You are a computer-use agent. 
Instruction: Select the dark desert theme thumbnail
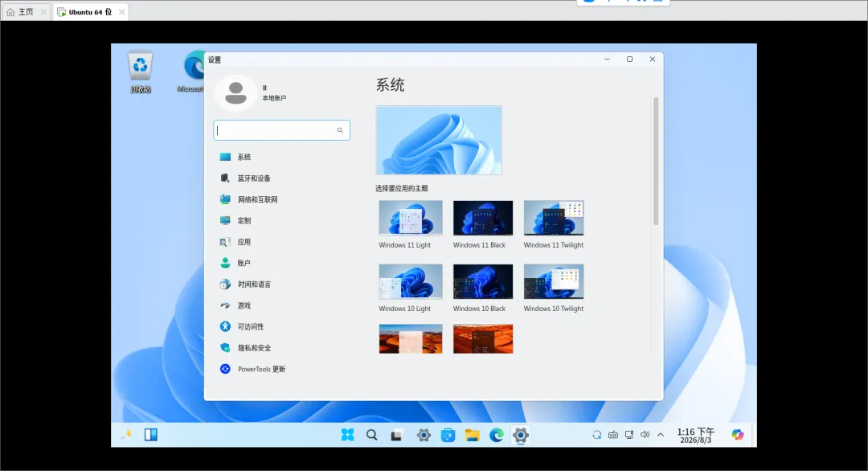click(x=483, y=338)
